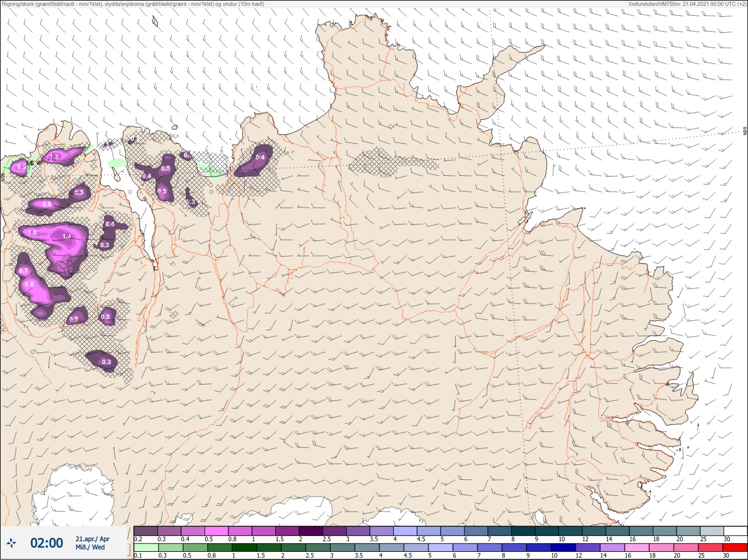
Task: Click the '1.0' precipitation value on the map
Action: (33, 233)
